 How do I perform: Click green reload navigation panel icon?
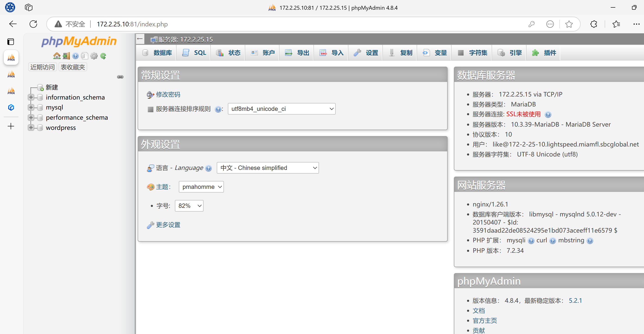click(103, 56)
